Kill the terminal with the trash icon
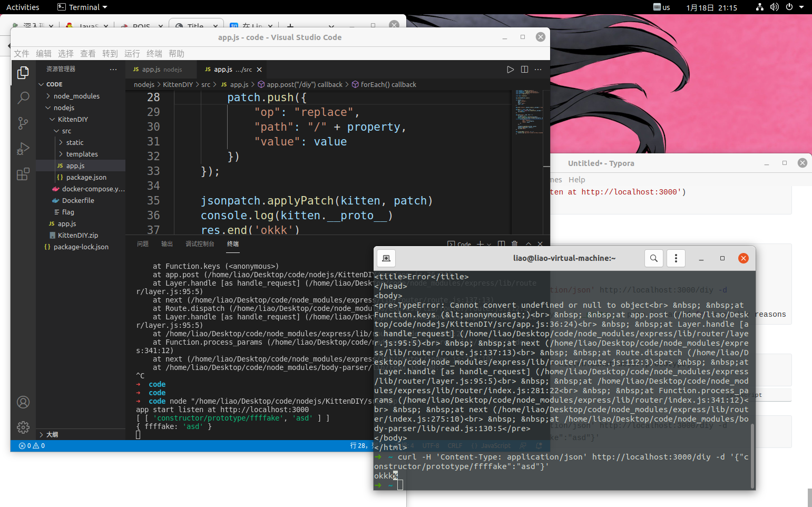 pyautogui.click(x=515, y=244)
